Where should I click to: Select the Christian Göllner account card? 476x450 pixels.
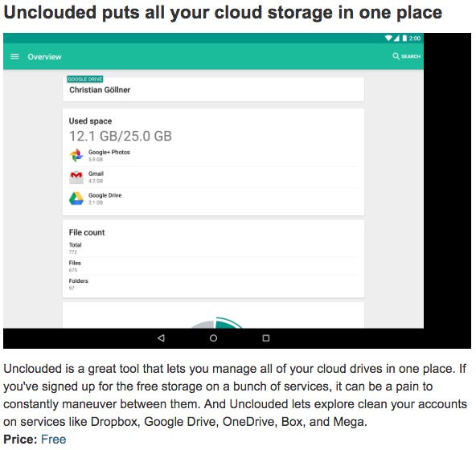pos(213,89)
